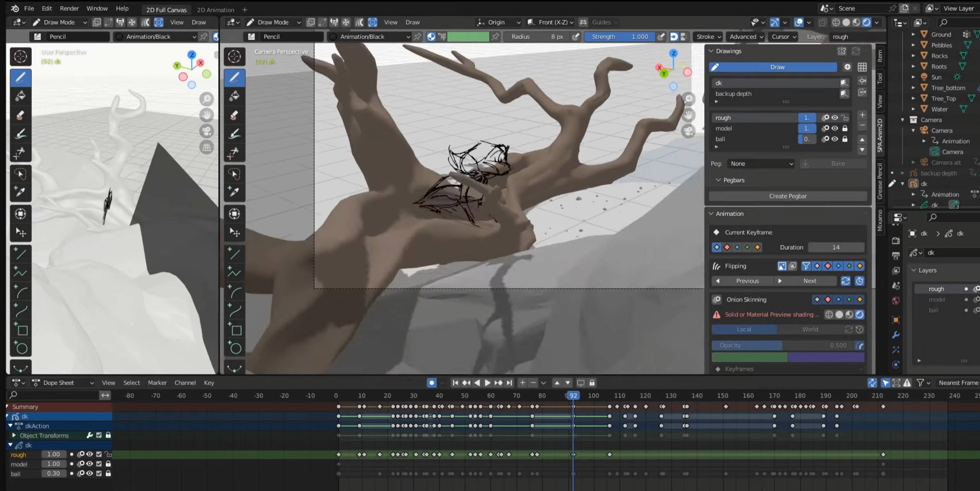Viewport: 980px width, 491px height.
Task: Switch to the 2D Animation workspace tab
Action: point(215,10)
